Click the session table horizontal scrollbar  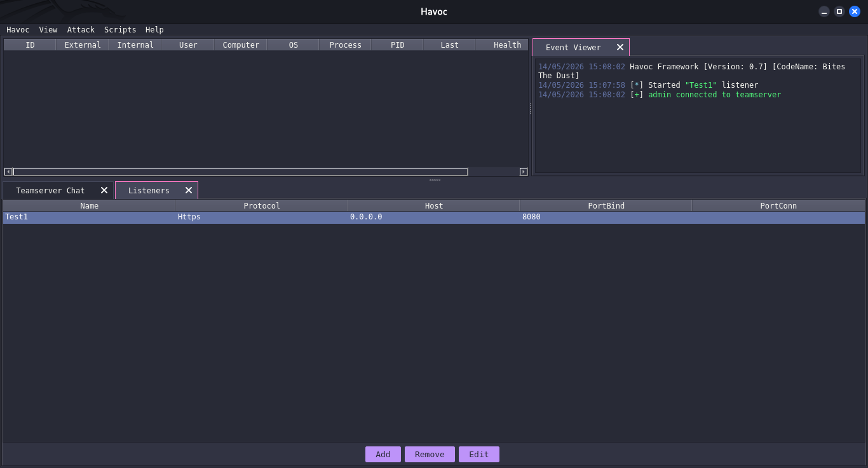[x=240, y=172]
